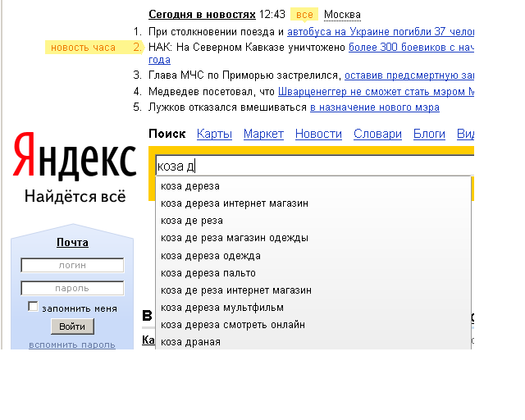This screenshot has height=420, width=525.
Task: Open news link 'автобуса на Украине погибли 37'
Action: pyautogui.click(x=381, y=32)
